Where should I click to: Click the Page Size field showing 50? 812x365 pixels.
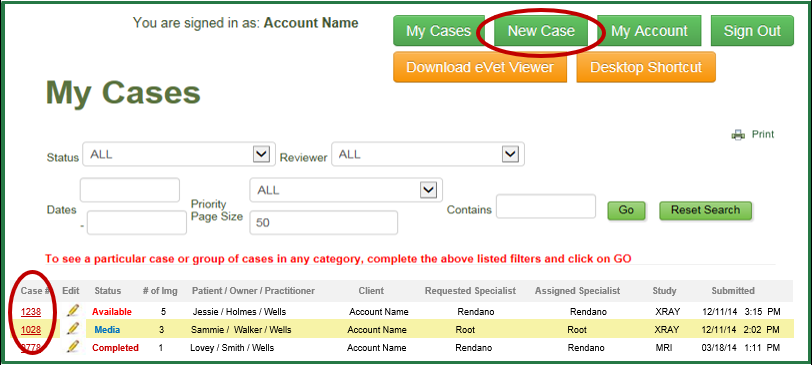[x=324, y=223]
